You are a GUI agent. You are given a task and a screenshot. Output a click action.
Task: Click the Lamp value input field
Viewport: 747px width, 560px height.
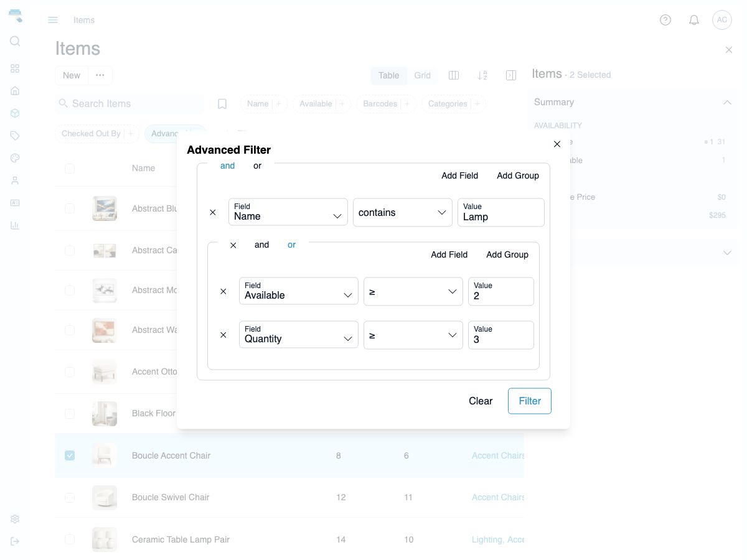point(501,212)
